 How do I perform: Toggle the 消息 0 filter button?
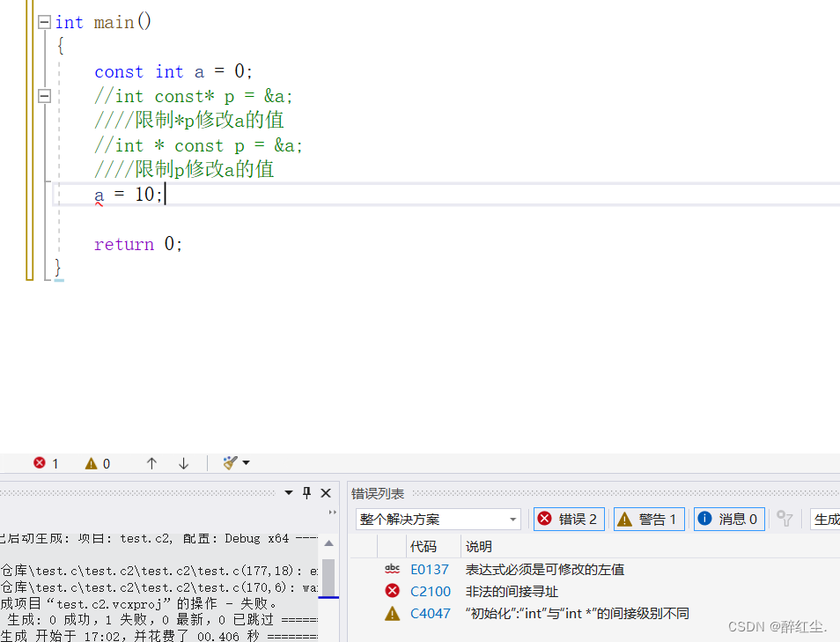point(729,519)
